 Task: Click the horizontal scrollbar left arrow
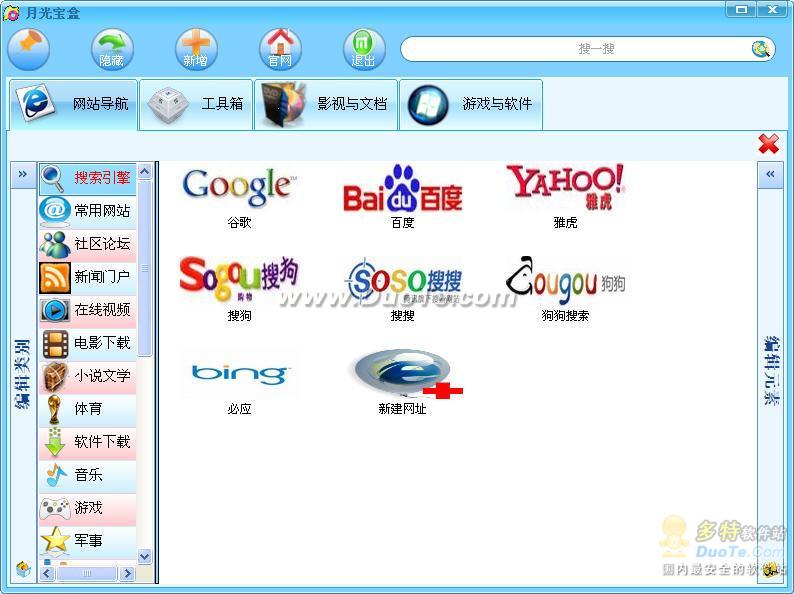[47, 573]
